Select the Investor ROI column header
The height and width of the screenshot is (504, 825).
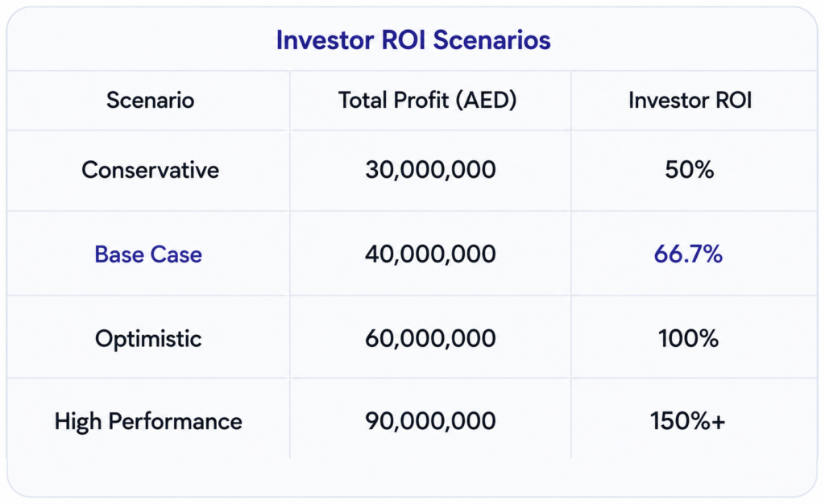tap(690, 100)
